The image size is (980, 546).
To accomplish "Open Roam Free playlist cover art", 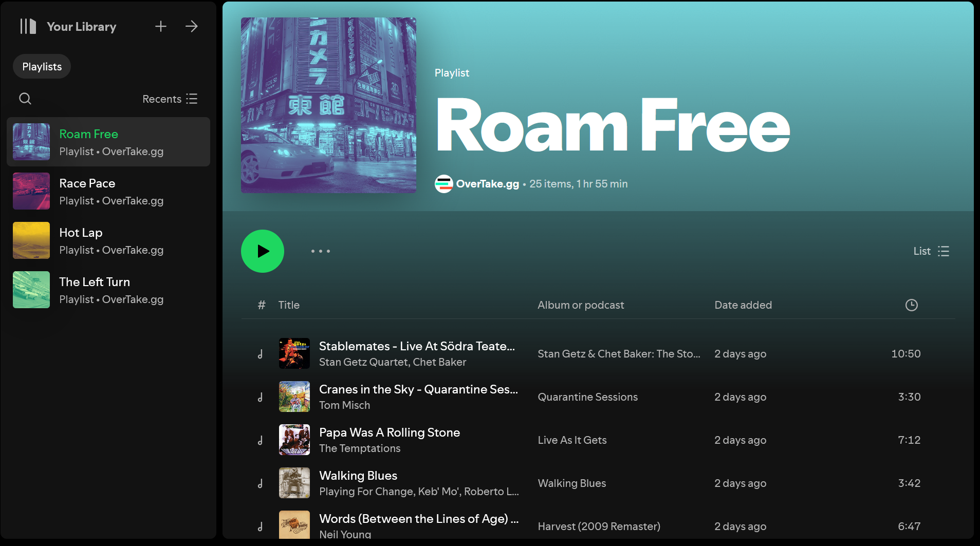I will (328, 105).
